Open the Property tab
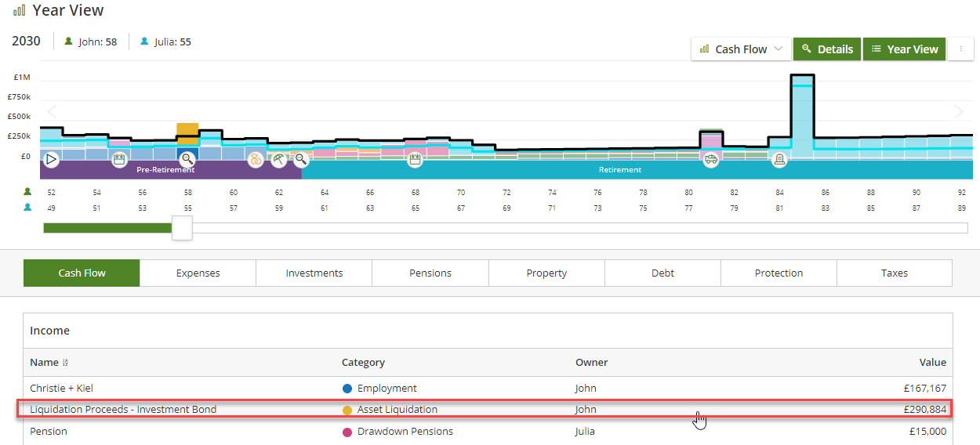Screen dimensions: 980x445 pyautogui.click(x=546, y=273)
